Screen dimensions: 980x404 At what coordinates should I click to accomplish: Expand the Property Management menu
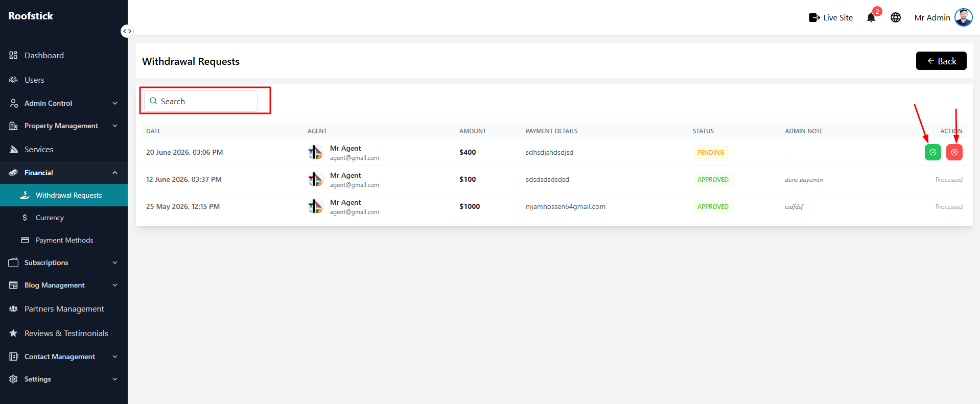pos(63,126)
